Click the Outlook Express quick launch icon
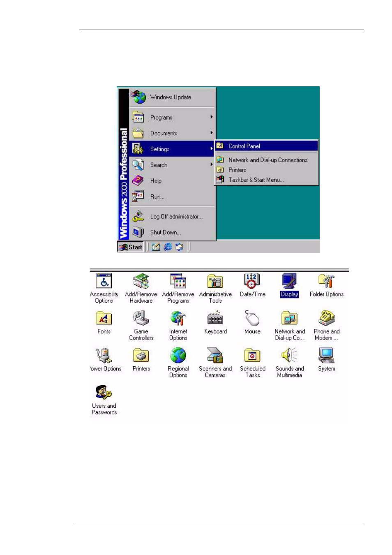The width and height of the screenshot is (392, 555). point(179,247)
